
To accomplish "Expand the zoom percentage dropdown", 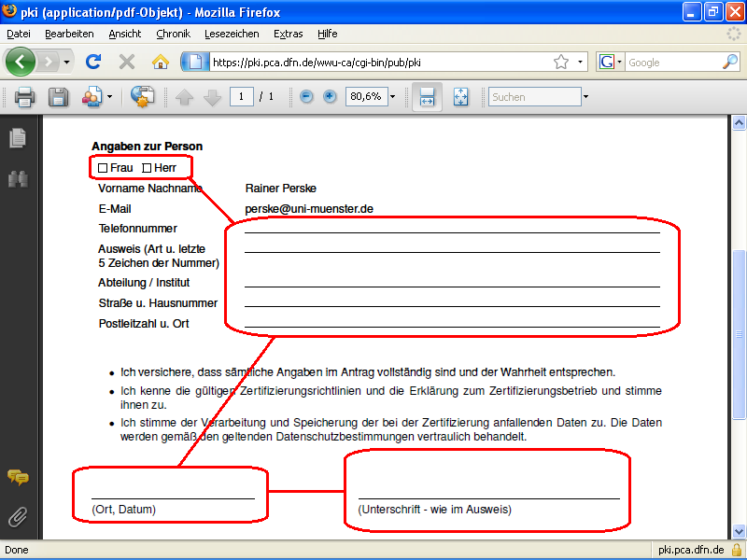I will tap(392, 97).
